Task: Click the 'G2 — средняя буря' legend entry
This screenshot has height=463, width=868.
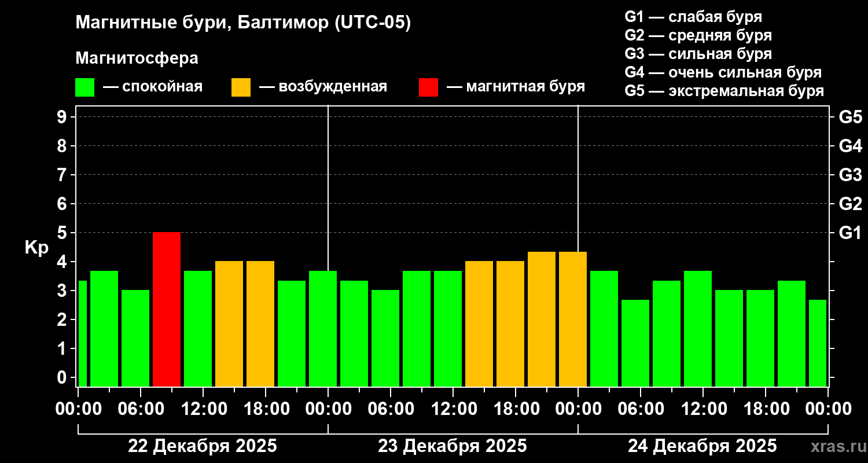Action: coord(698,35)
